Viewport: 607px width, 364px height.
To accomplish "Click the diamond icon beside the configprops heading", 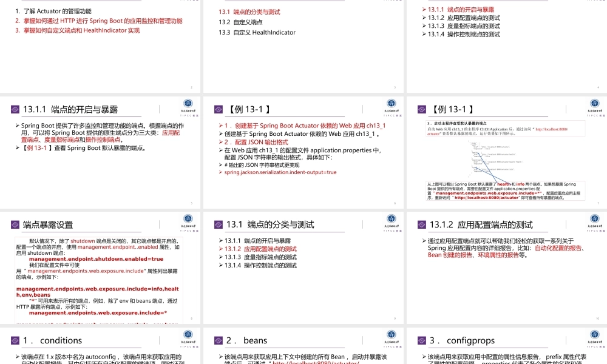I will [421, 340].
